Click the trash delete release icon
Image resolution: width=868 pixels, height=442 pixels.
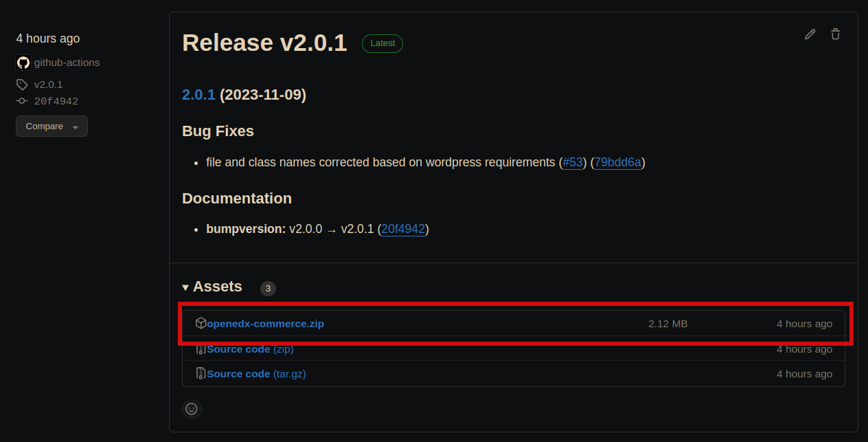tap(836, 34)
